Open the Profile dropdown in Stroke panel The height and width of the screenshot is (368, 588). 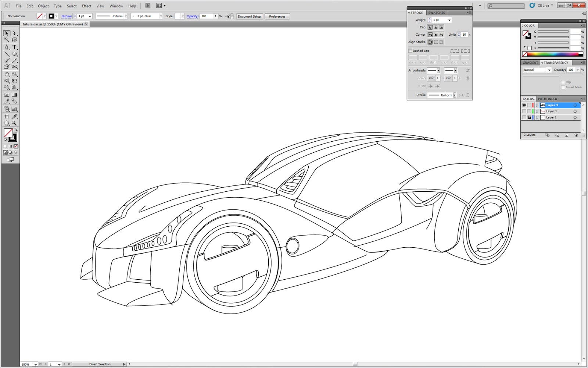pyautogui.click(x=454, y=95)
